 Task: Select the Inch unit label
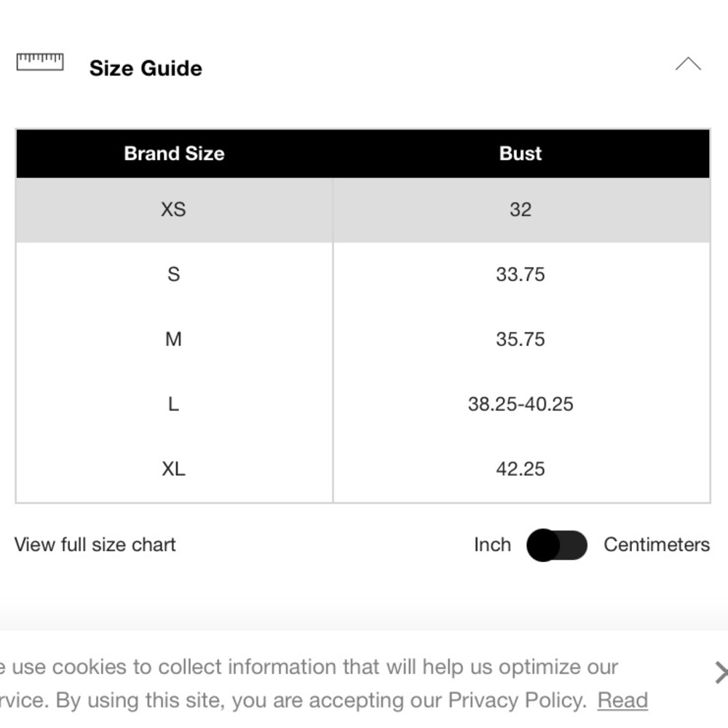pos(492,545)
